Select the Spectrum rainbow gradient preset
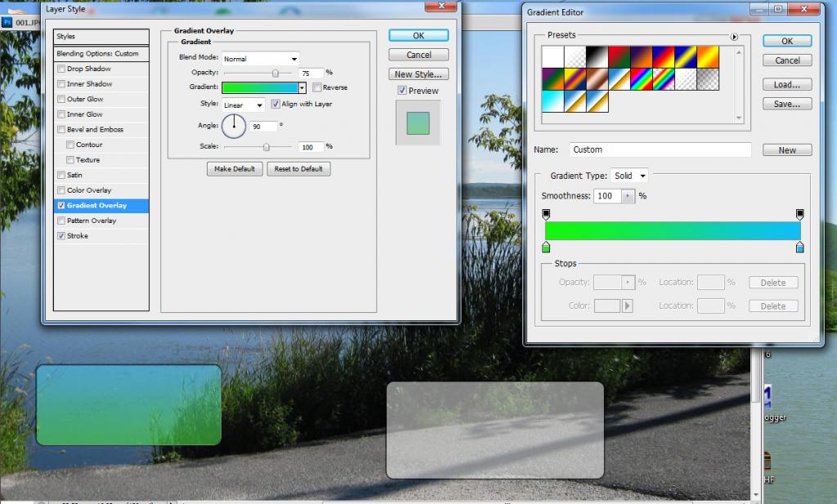Viewport: 837px width, 504px height. point(641,79)
